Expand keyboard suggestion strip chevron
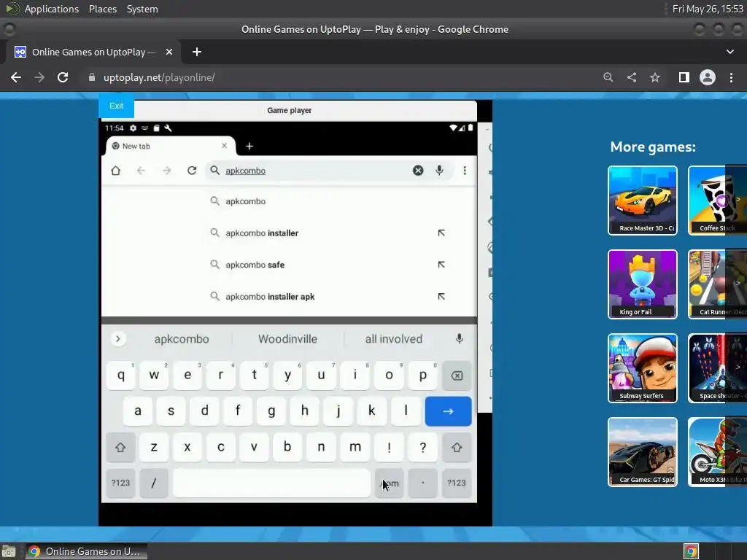The image size is (747, 560). (118, 339)
